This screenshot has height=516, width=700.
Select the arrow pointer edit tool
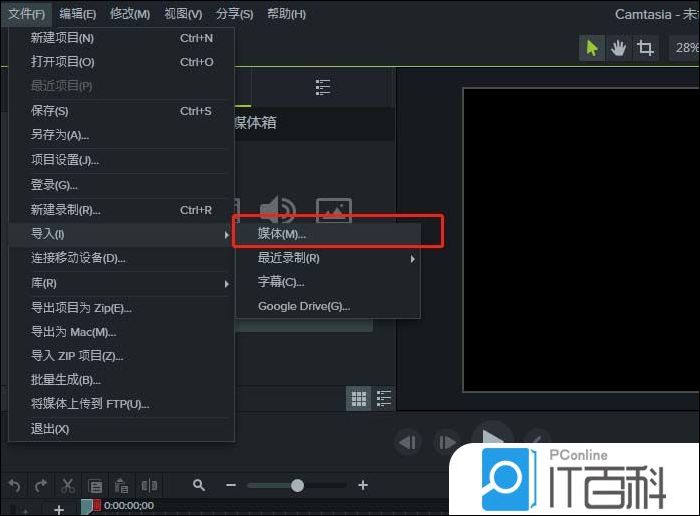click(592, 48)
